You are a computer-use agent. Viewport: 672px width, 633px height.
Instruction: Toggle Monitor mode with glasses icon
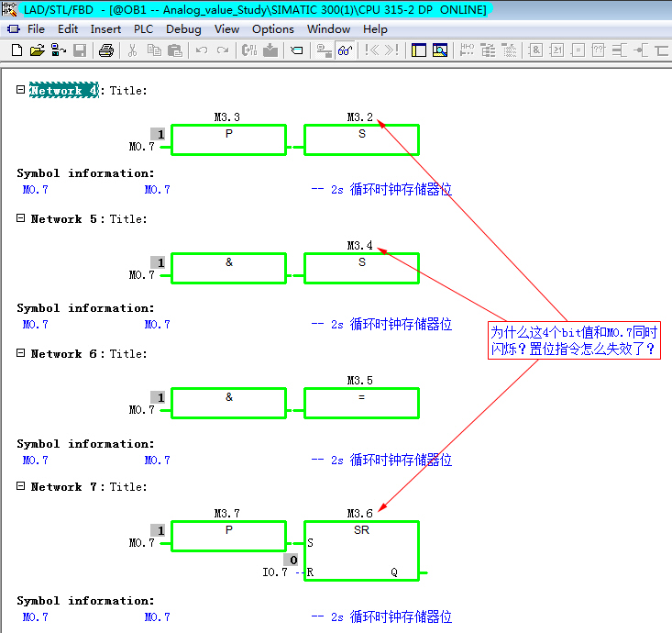[346, 50]
